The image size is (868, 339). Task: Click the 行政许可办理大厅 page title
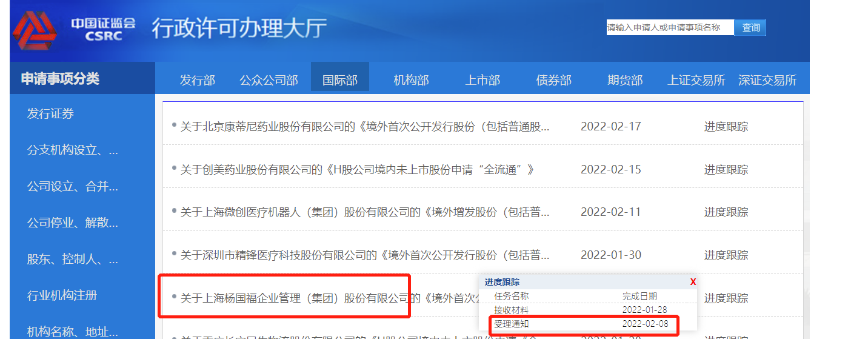point(239,28)
